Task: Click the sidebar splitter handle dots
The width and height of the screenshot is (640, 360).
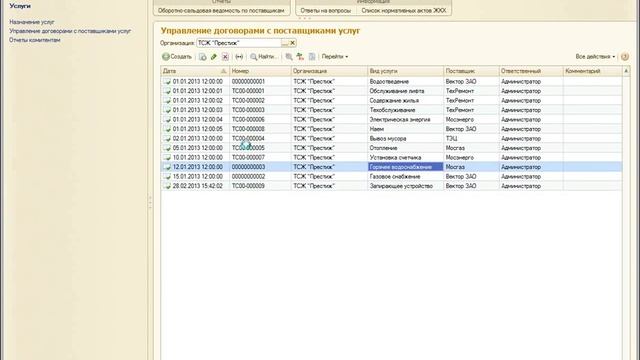Action: pyautogui.click(x=150, y=202)
